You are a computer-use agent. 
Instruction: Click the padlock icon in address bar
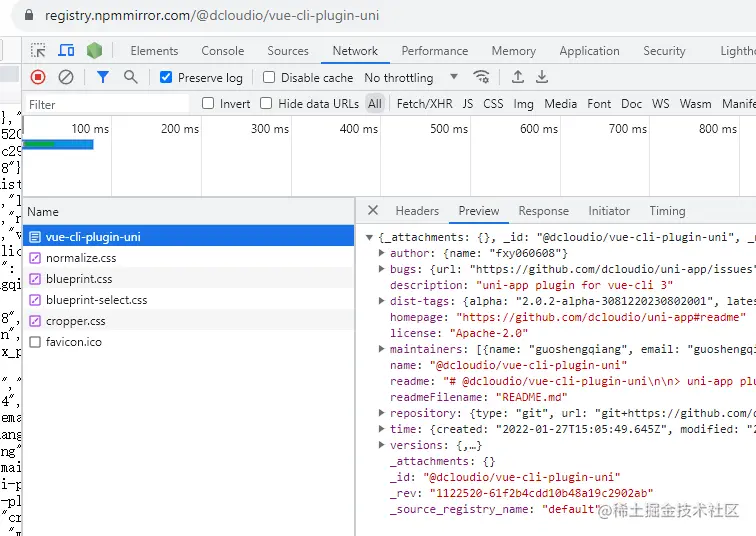pyautogui.click(x=29, y=15)
